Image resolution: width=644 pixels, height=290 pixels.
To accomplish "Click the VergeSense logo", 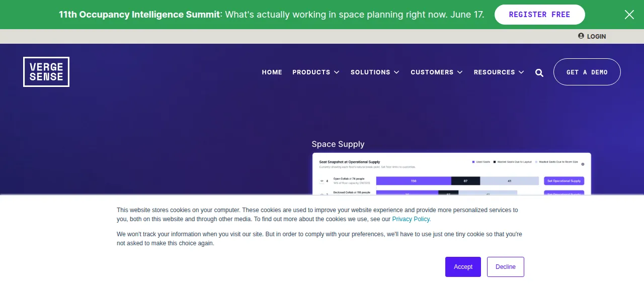I will (46, 72).
